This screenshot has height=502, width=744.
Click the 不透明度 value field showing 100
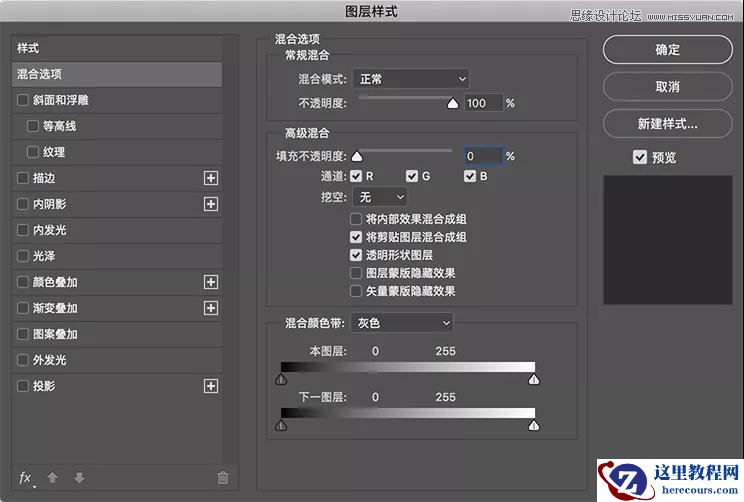click(483, 103)
